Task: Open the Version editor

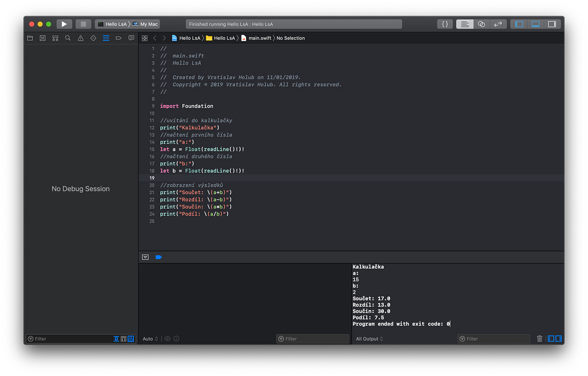Action: coord(498,24)
